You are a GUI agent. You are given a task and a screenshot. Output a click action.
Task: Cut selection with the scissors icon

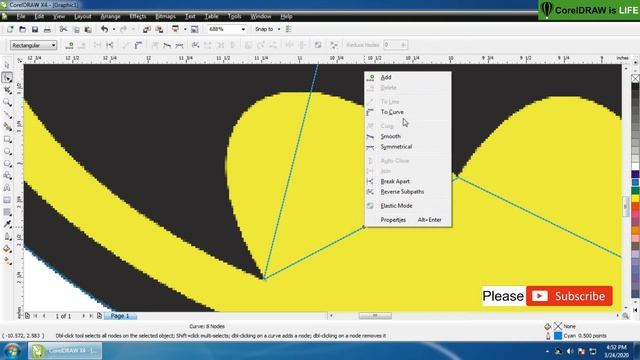63,29
